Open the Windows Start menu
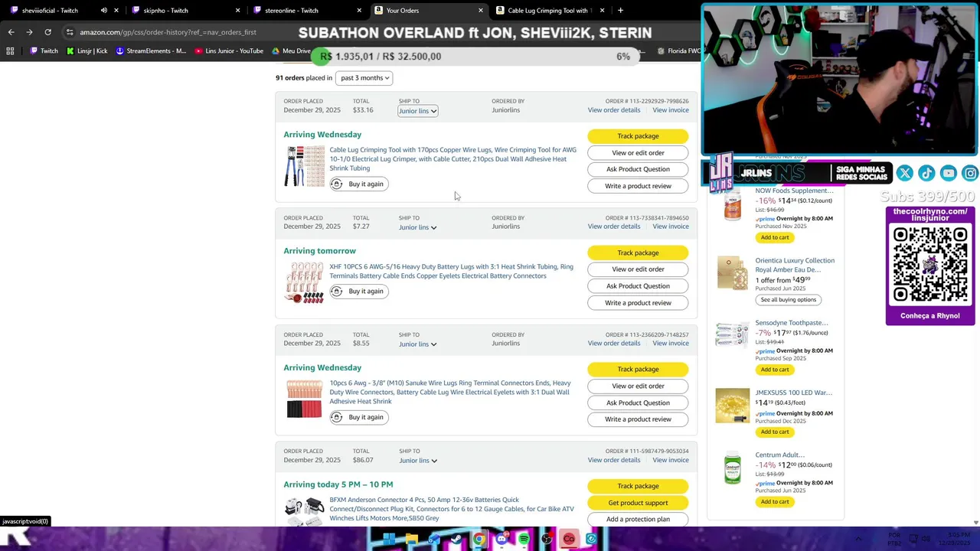 389,540
